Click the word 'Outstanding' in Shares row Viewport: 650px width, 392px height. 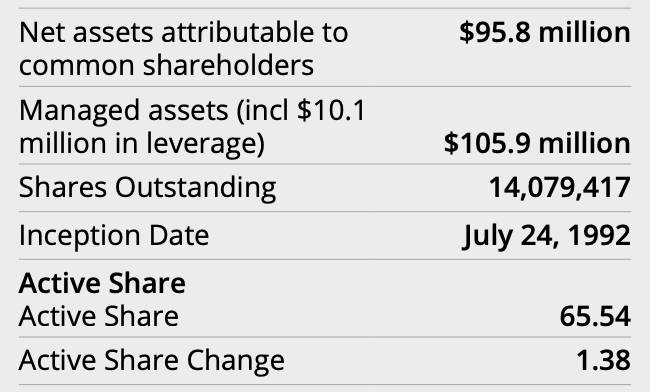(x=195, y=187)
